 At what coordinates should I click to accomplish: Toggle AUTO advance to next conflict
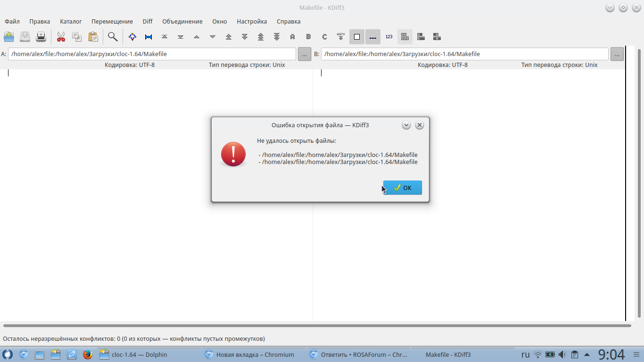(341, 37)
